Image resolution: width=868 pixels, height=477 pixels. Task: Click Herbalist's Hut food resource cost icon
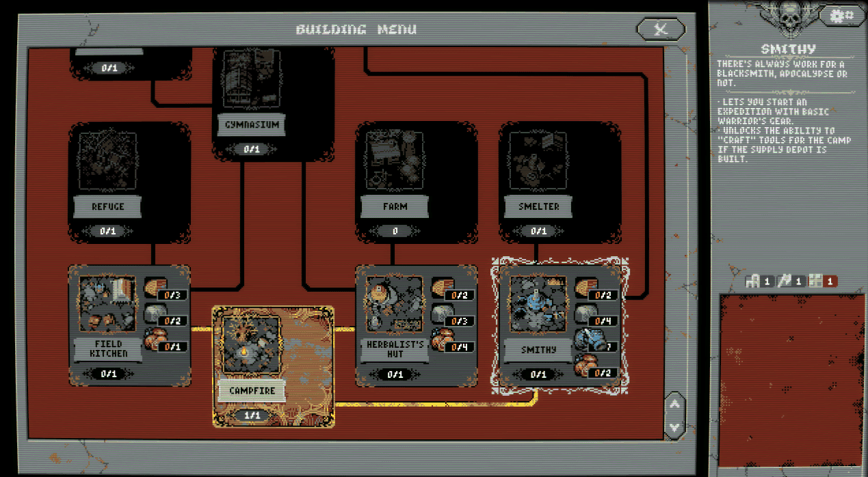[x=441, y=340]
